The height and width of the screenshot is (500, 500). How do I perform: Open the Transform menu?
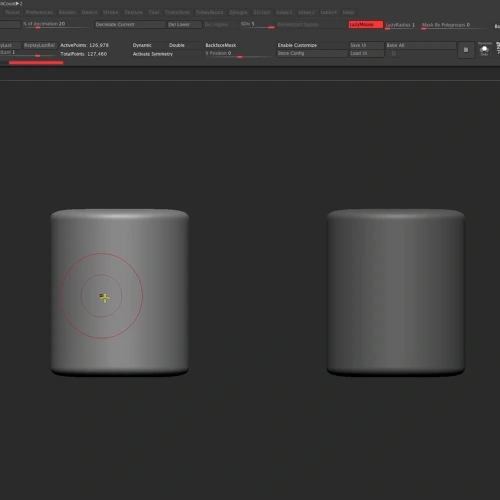click(x=177, y=12)
